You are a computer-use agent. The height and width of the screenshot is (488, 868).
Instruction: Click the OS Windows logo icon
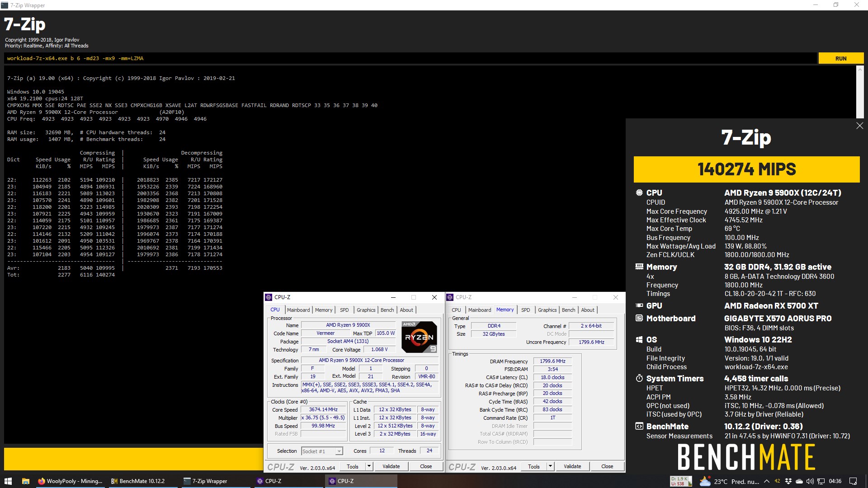click(x=639, y=339)
